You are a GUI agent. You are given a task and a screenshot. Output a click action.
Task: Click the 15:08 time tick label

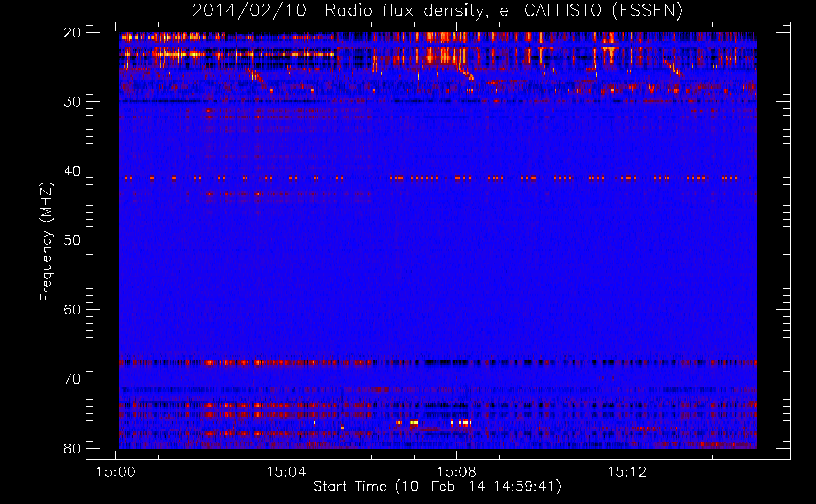(456, 472)
